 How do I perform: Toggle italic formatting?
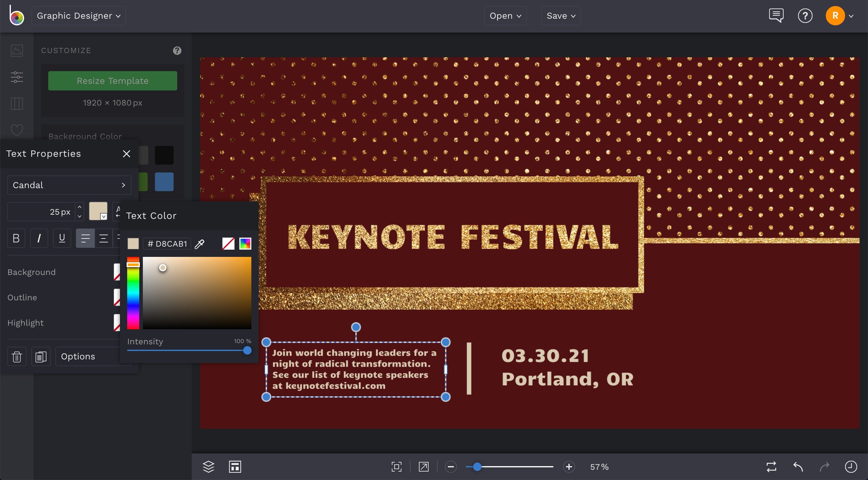click(x=39, y=238)
